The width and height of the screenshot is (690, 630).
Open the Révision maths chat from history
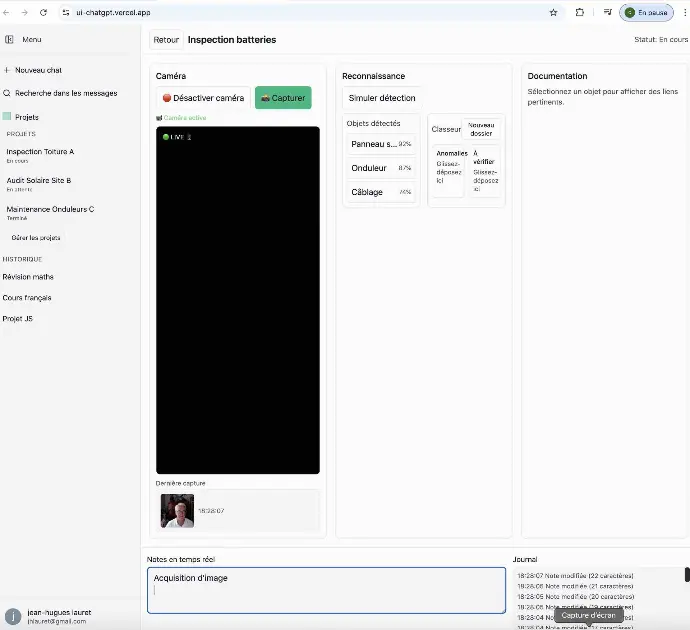click(x=28, y=277)
